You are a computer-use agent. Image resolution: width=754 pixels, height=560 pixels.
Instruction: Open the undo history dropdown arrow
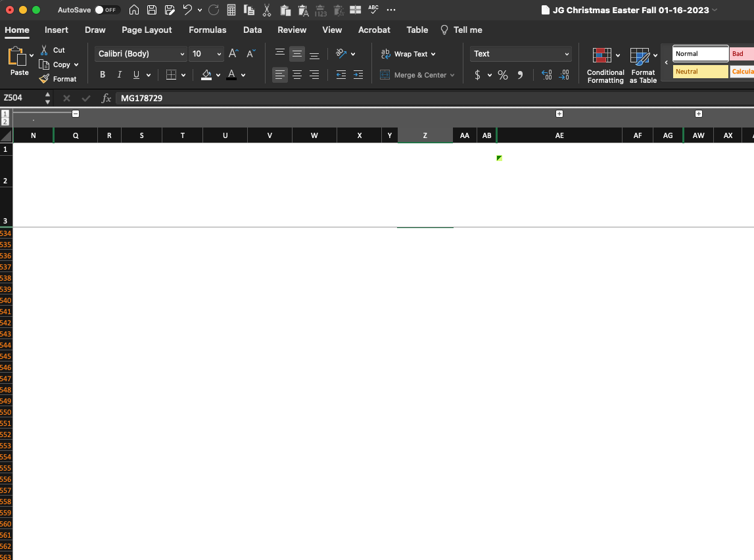200,10
